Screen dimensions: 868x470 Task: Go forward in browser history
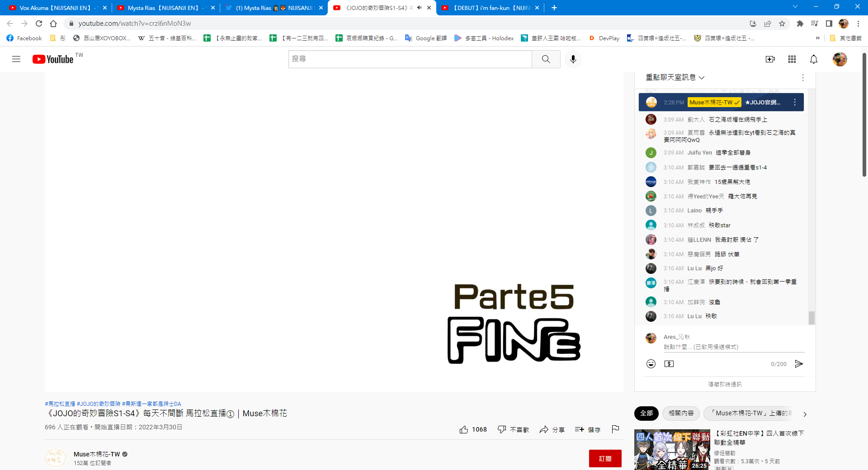pos(24,23)
